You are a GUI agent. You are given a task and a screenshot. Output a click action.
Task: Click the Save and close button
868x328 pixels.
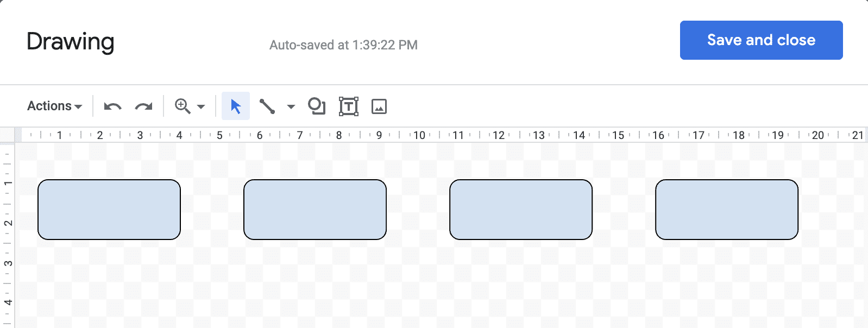coord(760,40)
